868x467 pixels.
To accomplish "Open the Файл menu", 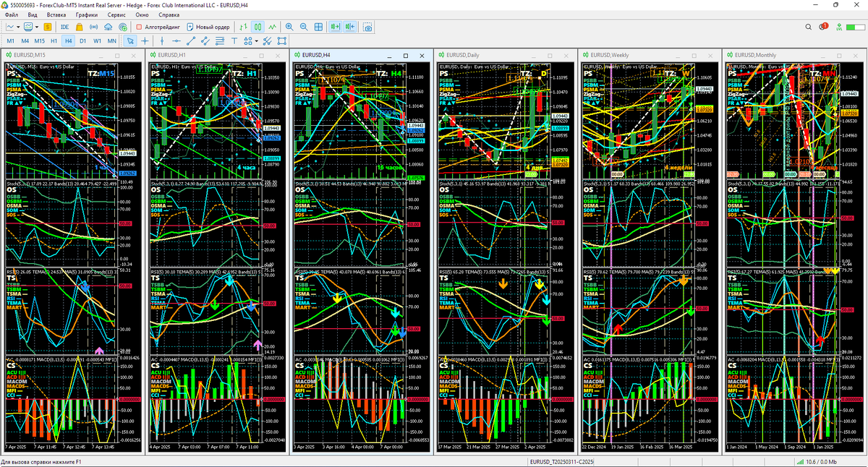I will coord(12,14).
